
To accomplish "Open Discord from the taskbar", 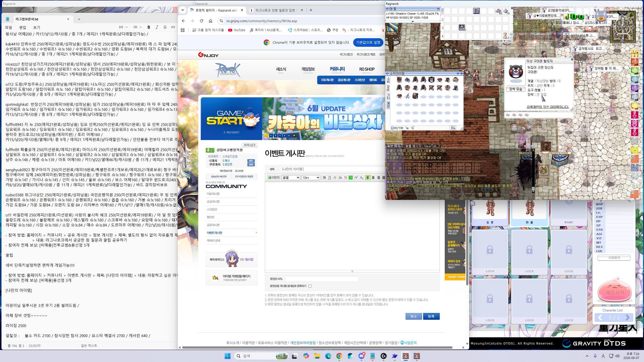I will coord(361,356).
